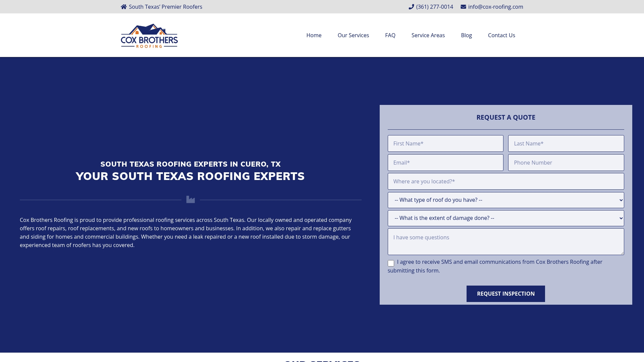The width and height of the screenshot is (644, 362).
Task: Click the 'Your South Texas Roofing Experts' heading
Action: (x=190, y=176)
